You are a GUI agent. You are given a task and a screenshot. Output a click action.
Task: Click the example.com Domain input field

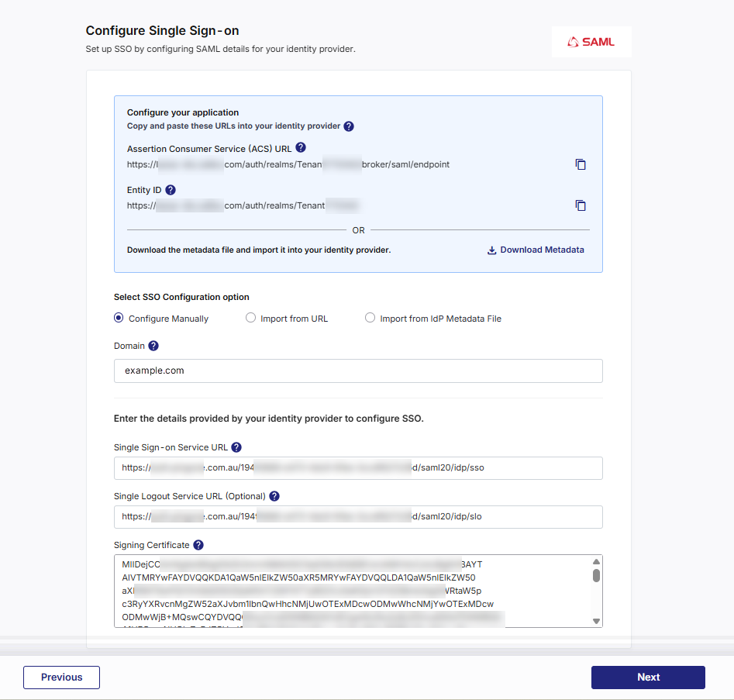click(358, 371)
